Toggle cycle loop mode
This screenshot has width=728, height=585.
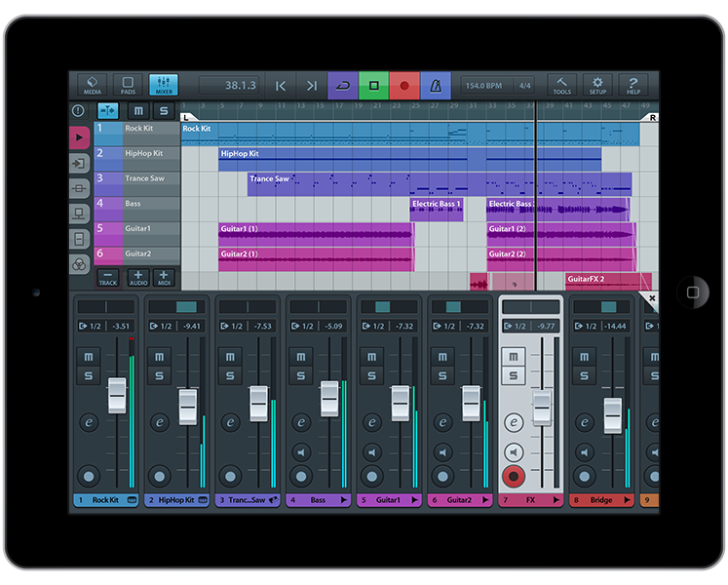pyautogui.click(x=343, y=86)
